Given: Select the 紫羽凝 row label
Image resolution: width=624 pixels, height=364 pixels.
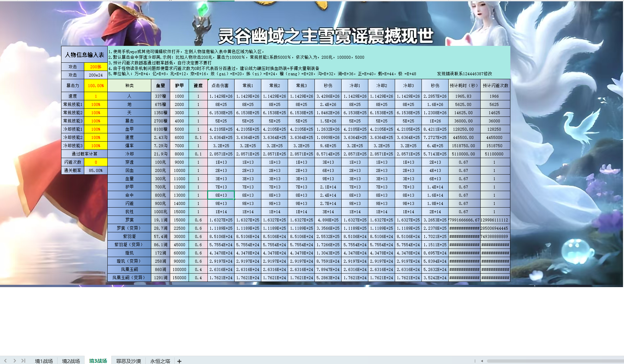Looking at the screenshot, I should pos(129,236).
